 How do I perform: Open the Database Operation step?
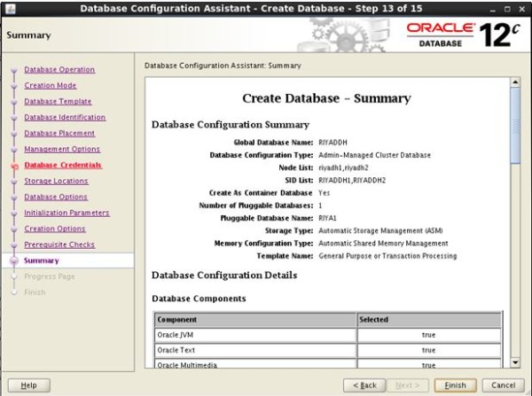(x=59, y=69)
